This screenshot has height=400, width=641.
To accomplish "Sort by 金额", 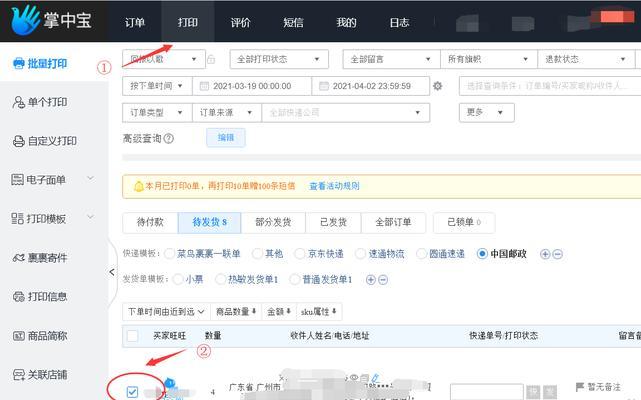I will [x=279, y=312].
